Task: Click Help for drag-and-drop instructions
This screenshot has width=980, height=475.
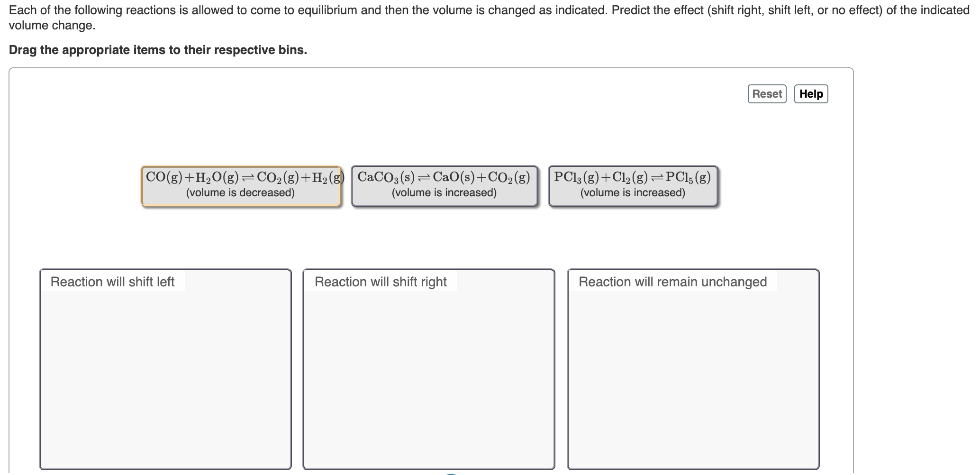Action: (811, 93)
